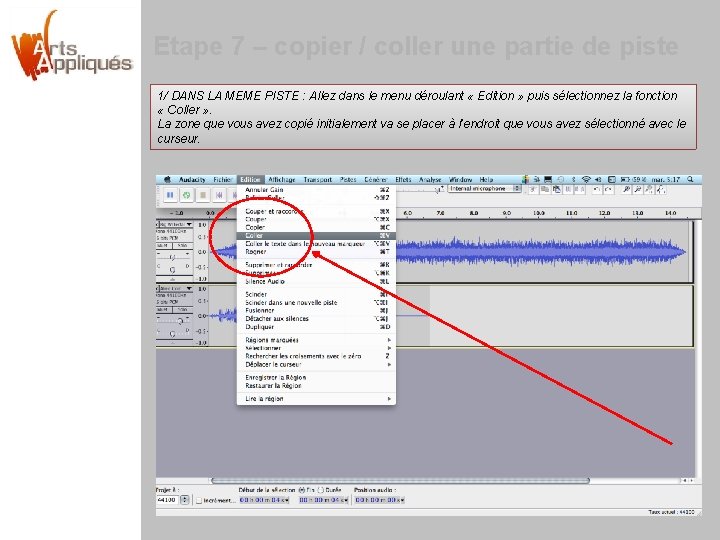Click the Pause transport button

tap(170, 195)
